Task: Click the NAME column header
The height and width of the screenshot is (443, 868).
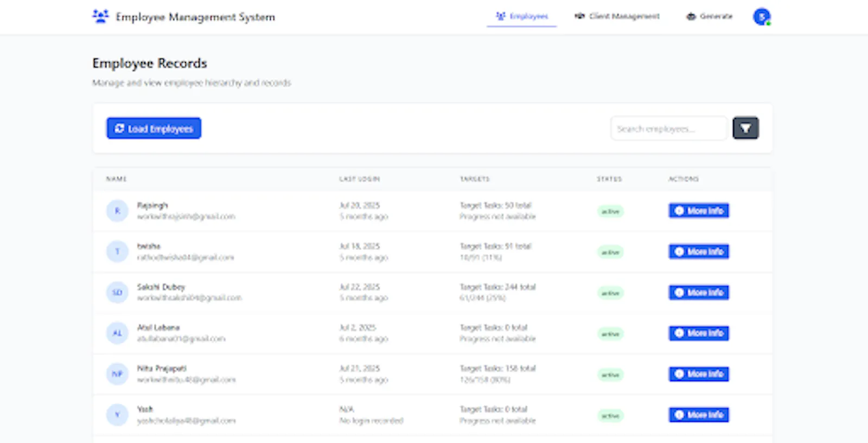Action: point(116,179)
